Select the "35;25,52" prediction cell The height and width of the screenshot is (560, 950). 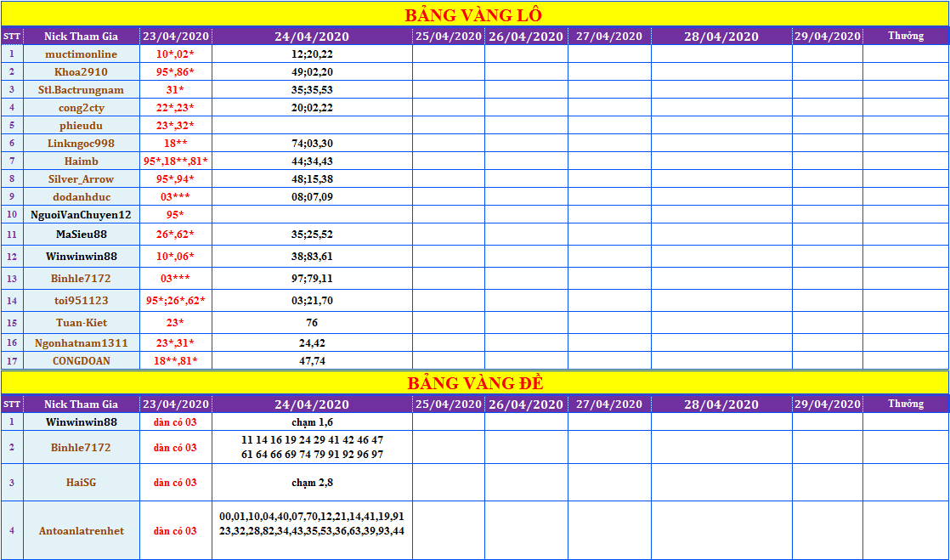click(312, 235)
